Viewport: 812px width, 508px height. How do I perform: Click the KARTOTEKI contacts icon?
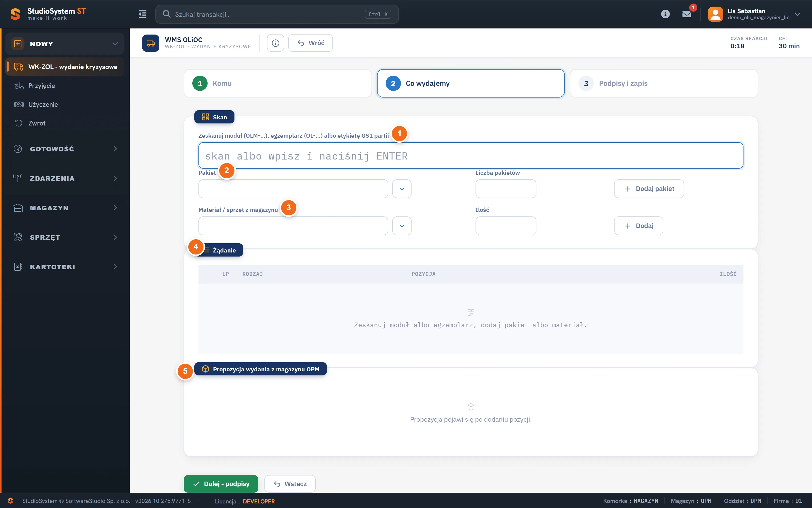(x=18, y=267)
